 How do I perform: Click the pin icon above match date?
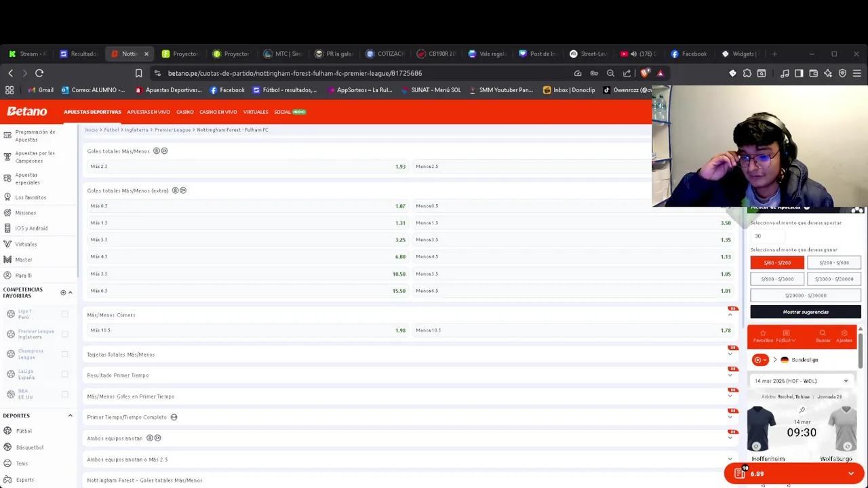(802, 410)
